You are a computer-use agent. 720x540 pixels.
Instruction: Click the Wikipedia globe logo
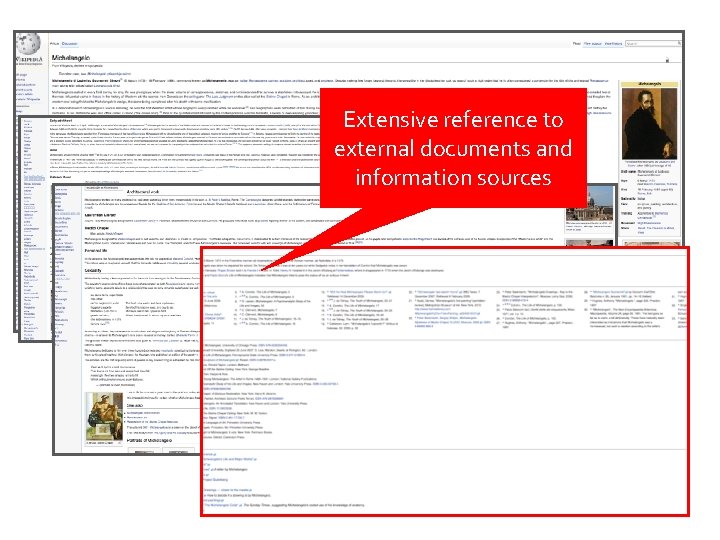pos(28,45)
